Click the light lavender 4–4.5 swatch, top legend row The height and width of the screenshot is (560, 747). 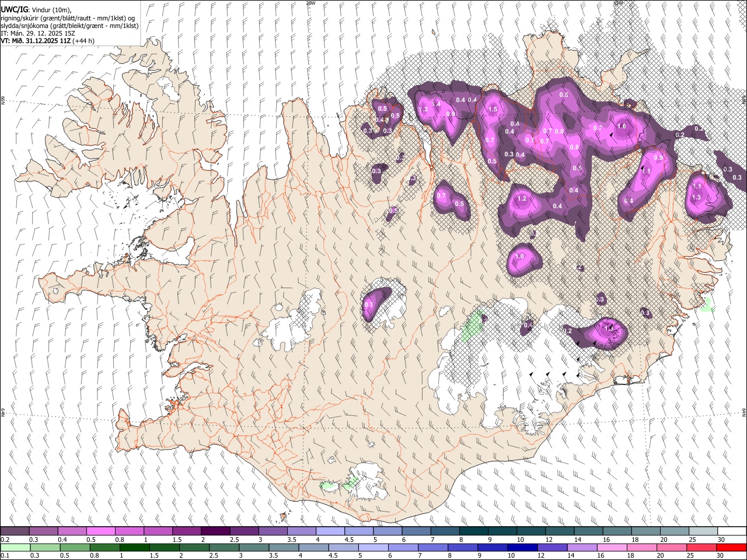[330, 531]
